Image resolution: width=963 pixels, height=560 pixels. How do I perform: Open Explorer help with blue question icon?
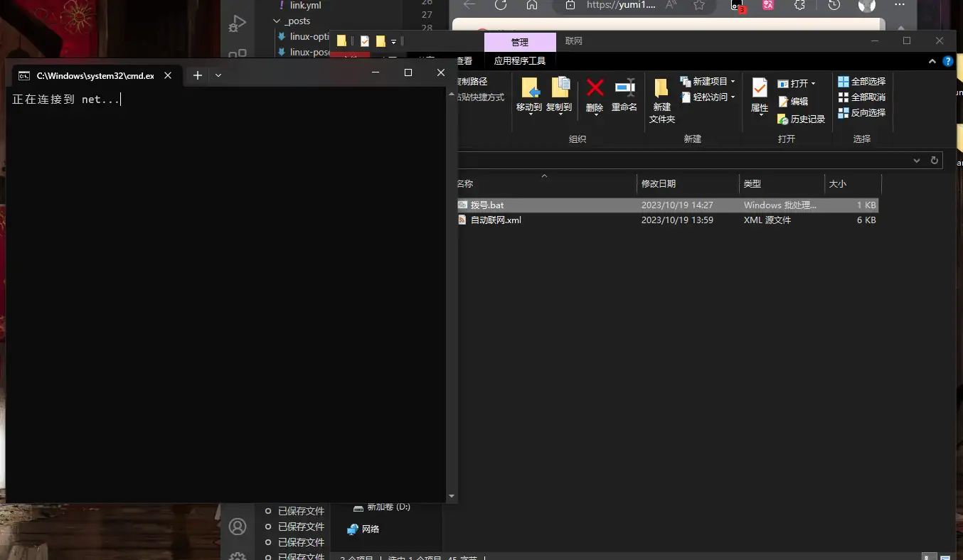(948, 62)
